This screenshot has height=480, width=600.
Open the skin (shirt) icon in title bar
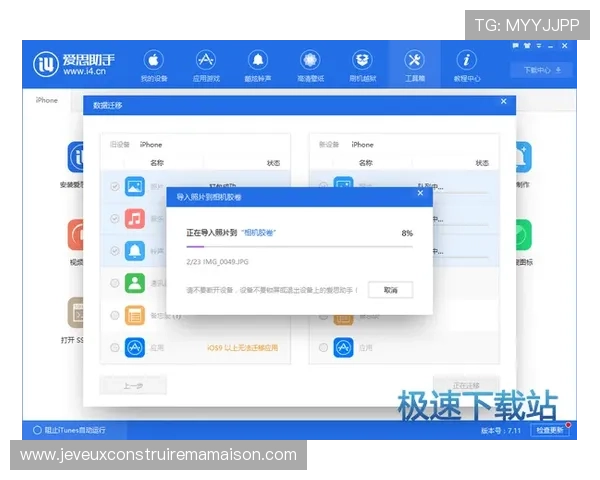[x=527, y=46]
